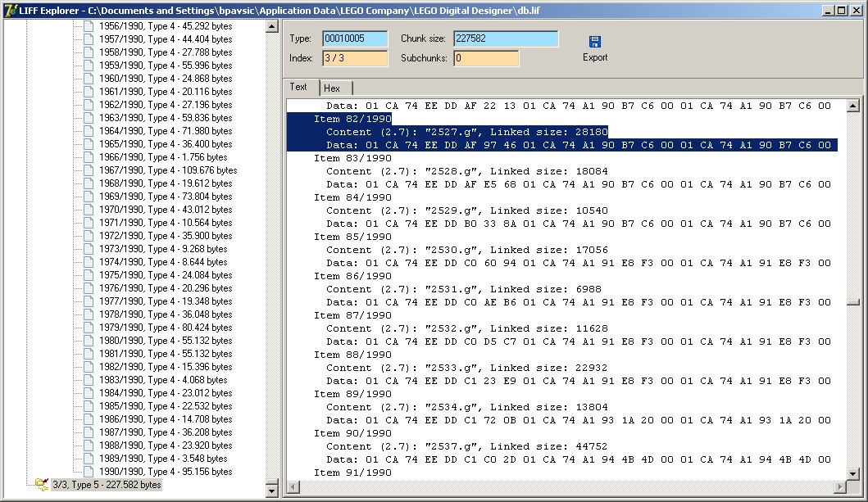Click text pane horizontal scroll right arrow
The image size is (868, 502).
pos(840,486)
